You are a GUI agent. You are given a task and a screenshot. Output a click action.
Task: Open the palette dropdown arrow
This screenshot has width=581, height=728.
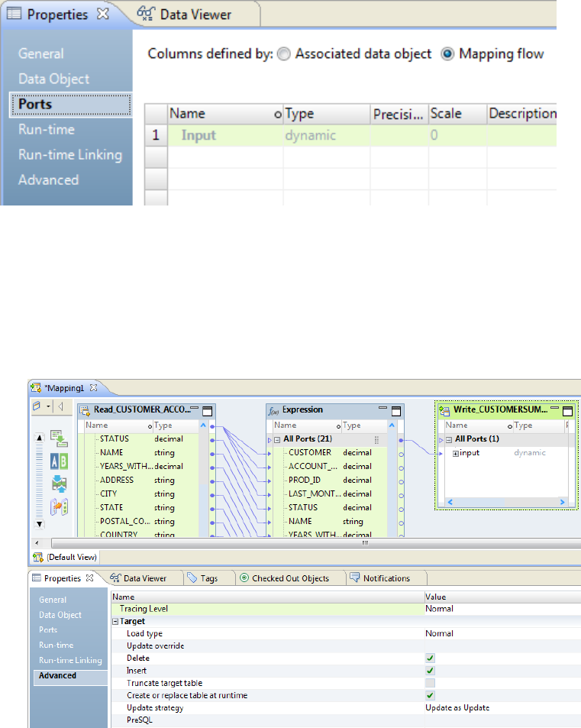point(48,406)
